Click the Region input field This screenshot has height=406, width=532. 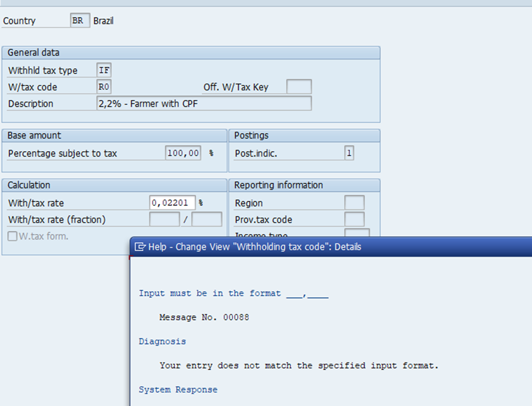click(354, 202)
